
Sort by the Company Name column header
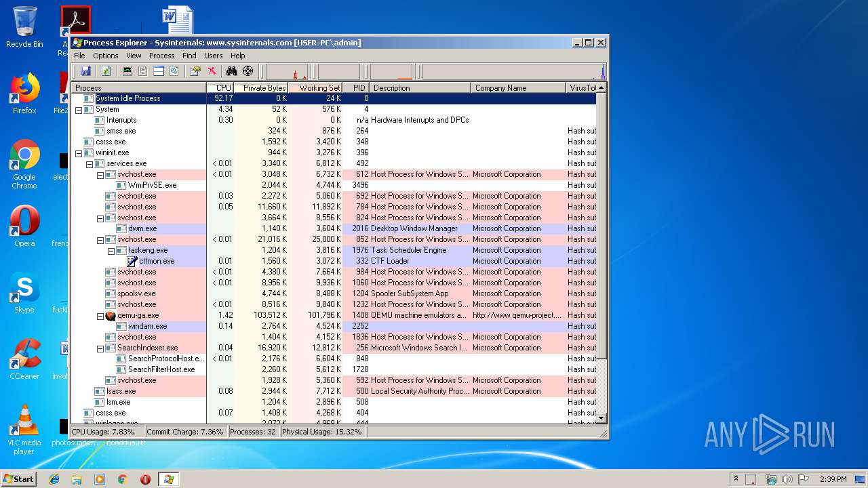tap(519, 87)
